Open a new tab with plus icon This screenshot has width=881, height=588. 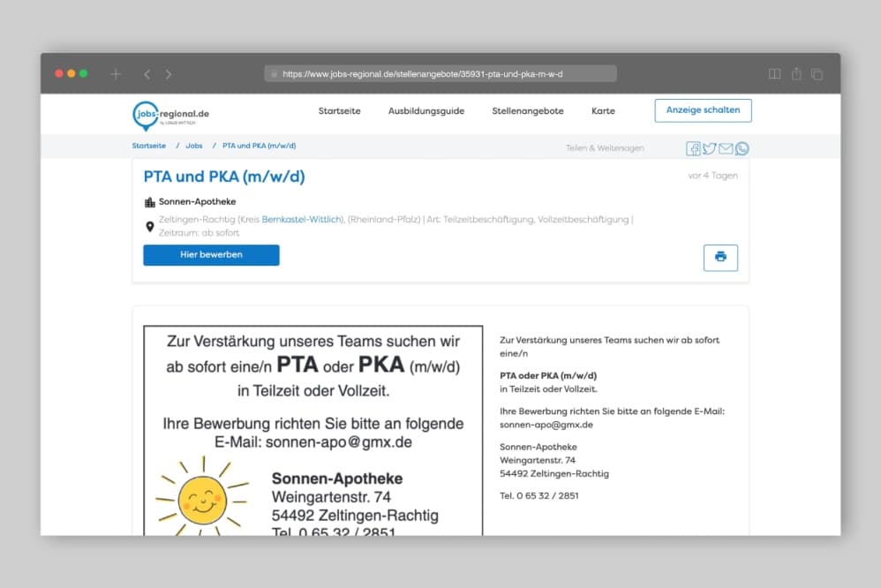116,74
